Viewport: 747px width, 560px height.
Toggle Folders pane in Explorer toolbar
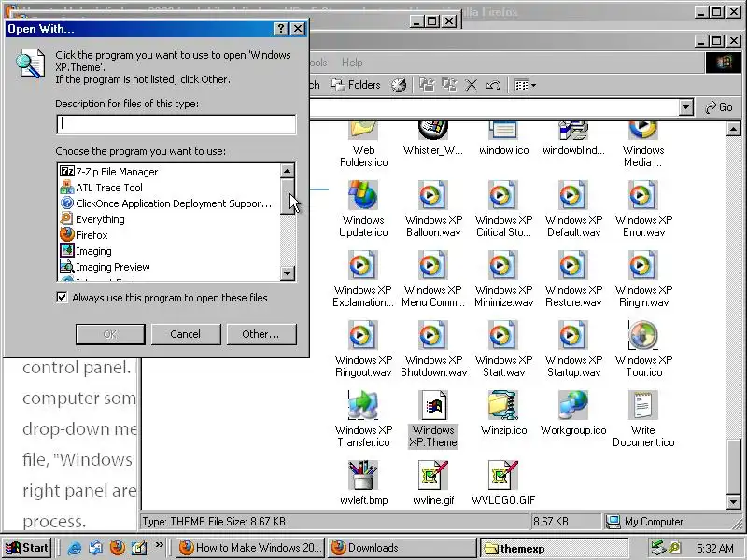point(357,85)
